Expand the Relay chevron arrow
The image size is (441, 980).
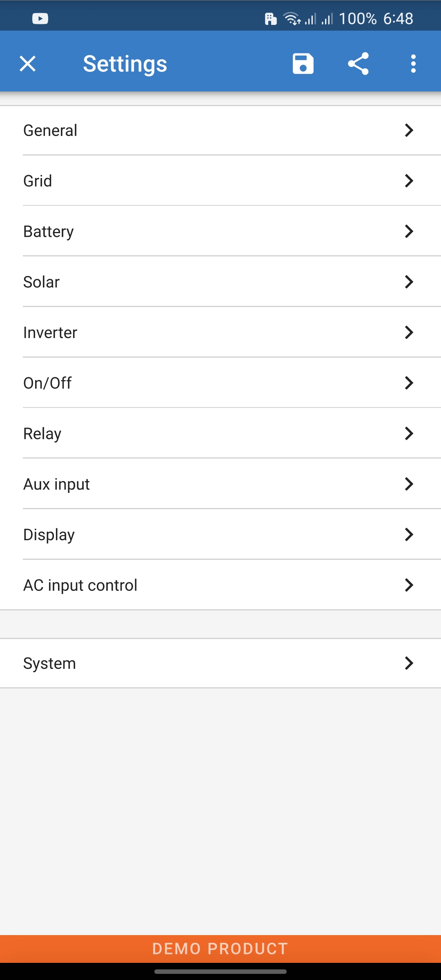(x=409, y=434)
